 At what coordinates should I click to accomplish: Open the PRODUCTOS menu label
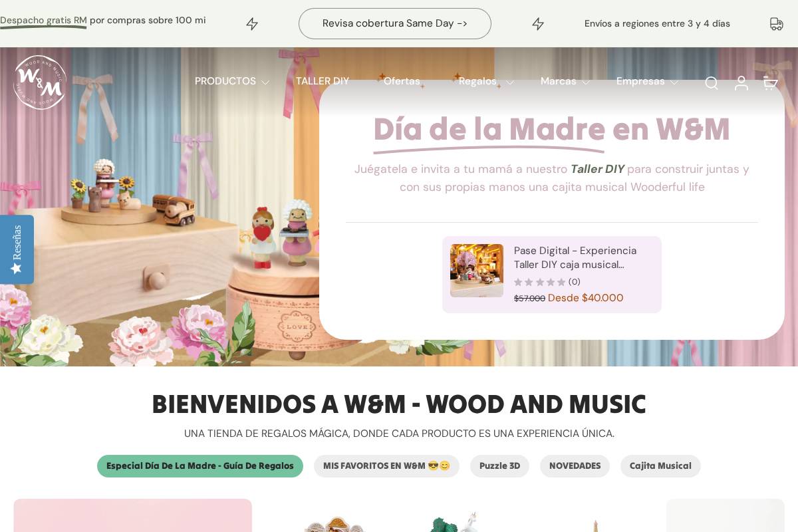click(225, 81)
